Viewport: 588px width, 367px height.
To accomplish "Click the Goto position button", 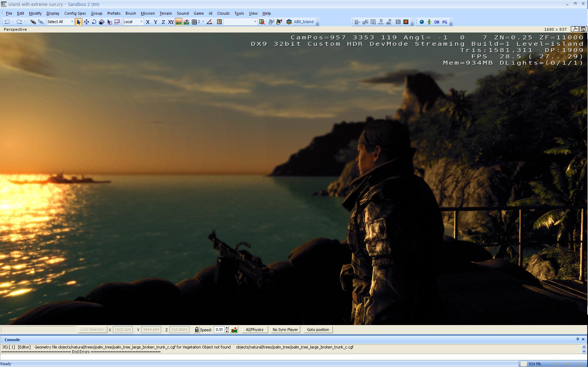I will coord(318,330).
